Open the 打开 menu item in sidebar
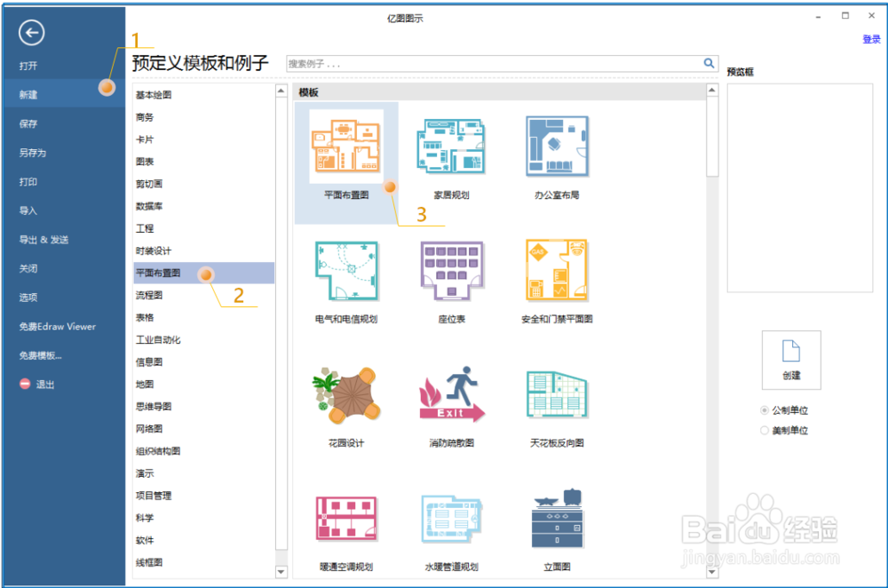Screen dimensions: 888x588 click(28, 66)
